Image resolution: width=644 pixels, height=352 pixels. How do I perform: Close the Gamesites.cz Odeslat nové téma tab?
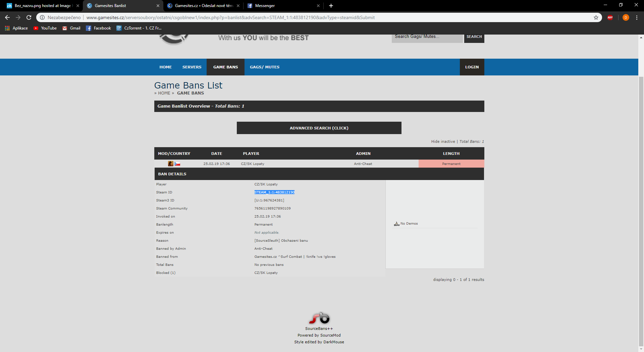click(238, 6)
